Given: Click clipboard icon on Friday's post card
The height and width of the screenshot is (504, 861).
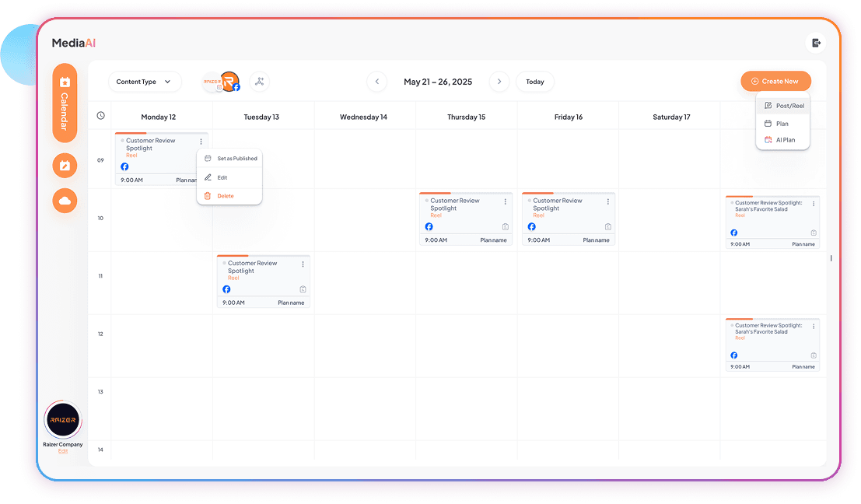Looking at the screenshot, I should (607, 227).
